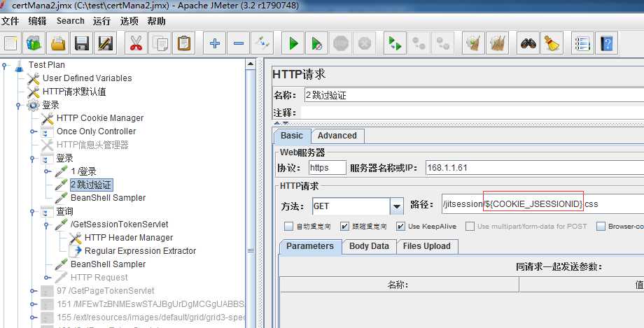The width and height of the screenshot is (644, 328).
Task: Collapse the Test Plan tree node
Action: (4, 65)
